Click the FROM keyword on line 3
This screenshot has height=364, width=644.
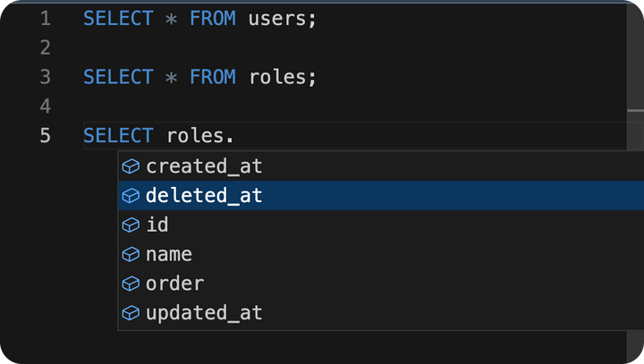(x=213, y=77)
